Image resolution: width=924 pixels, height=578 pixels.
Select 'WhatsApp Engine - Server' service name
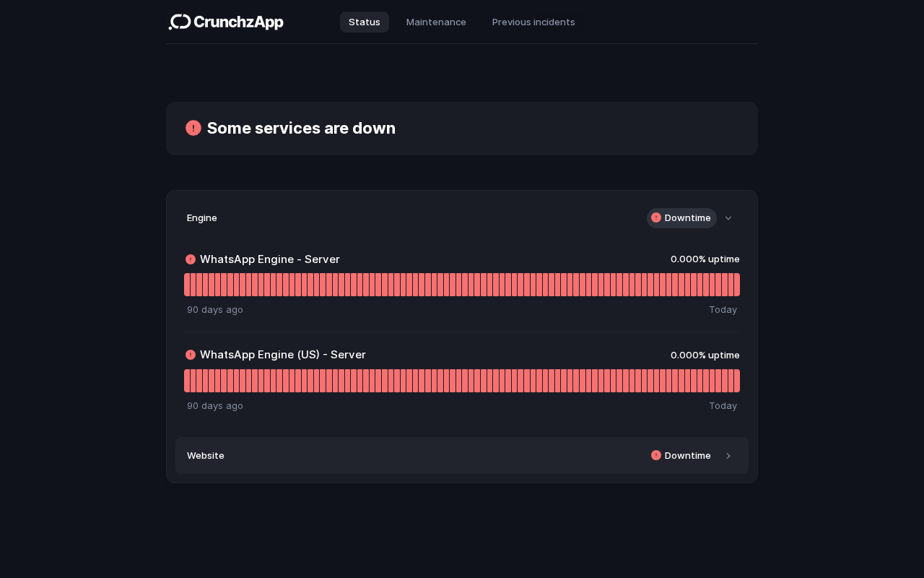(270, 259)
